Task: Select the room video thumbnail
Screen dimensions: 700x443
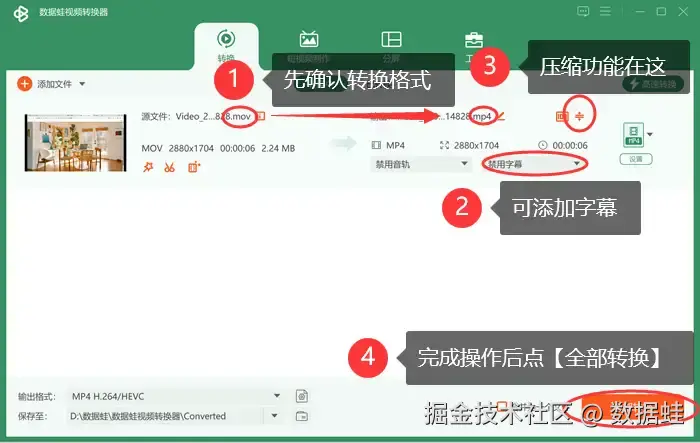Action: pyautogui.click(x=75, y=142)
